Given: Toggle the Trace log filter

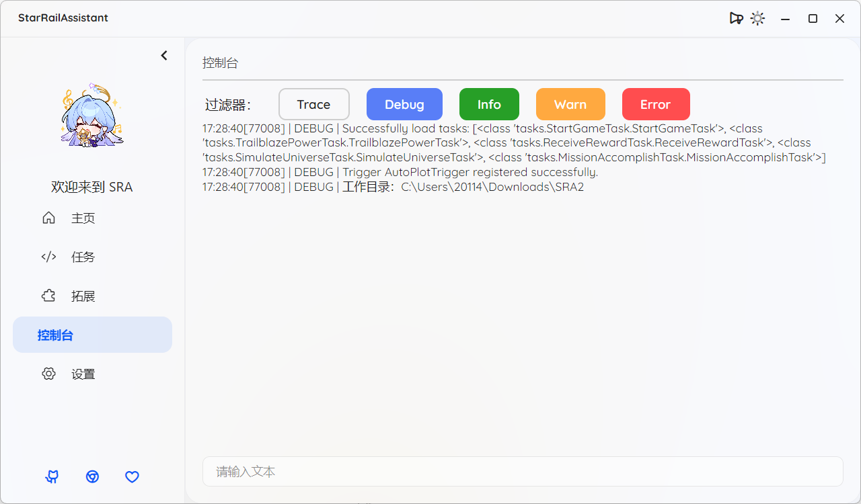Looking at the screenshot, I should coord(313,104).
